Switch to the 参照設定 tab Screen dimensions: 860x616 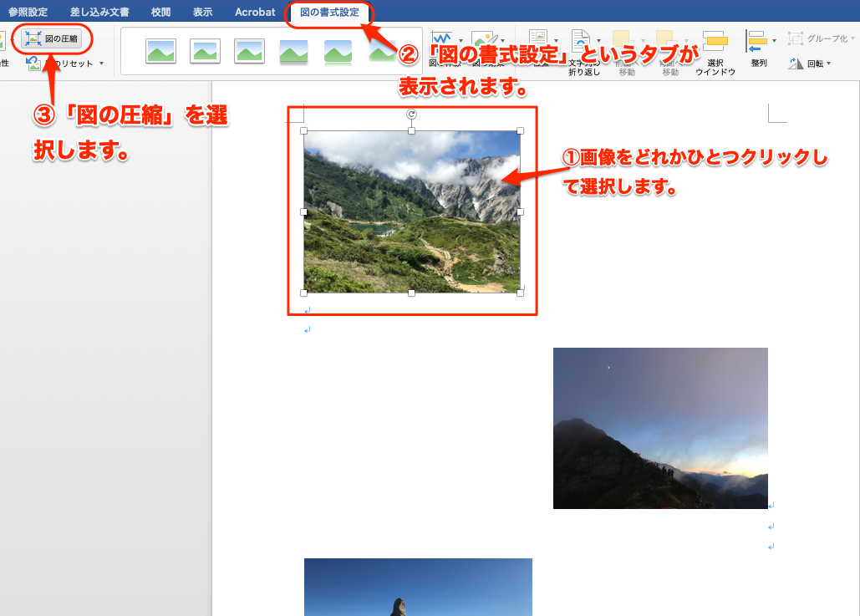[x=28, y=12]
